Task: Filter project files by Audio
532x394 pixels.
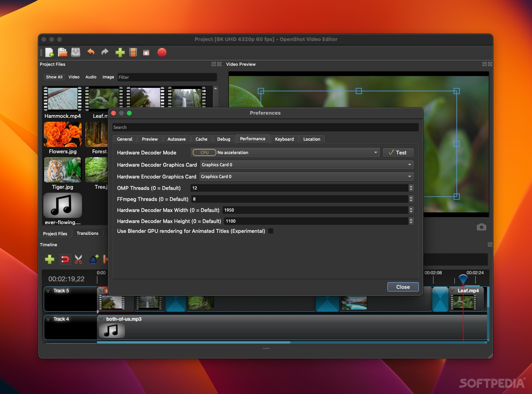Action: [x=91, y=77]
